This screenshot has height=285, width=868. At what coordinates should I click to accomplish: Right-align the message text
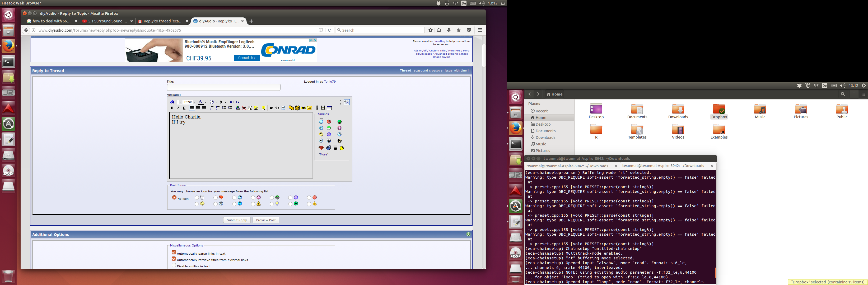click(204, 108)
